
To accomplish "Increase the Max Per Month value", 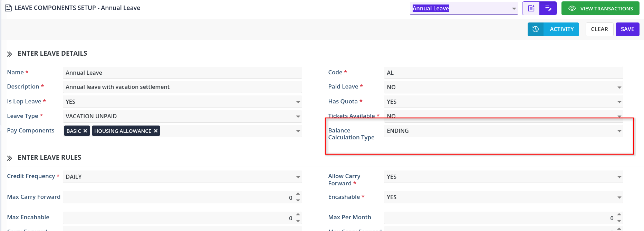I will (619, 214).
